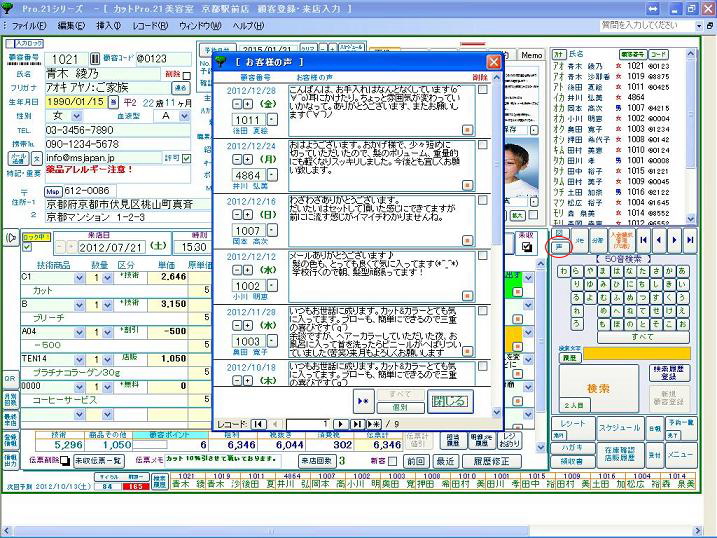Open quantity dropdown for カット row

(107, 278)
